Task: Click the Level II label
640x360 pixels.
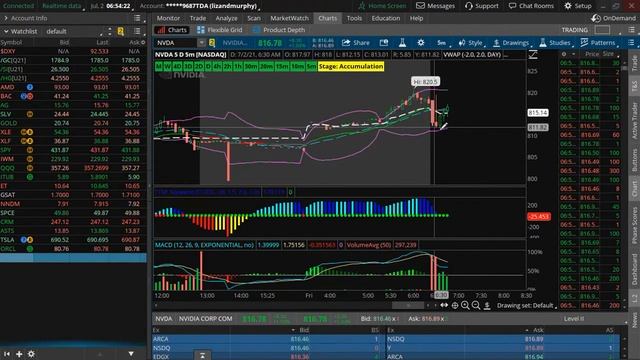Action: [x=574, y=319]
